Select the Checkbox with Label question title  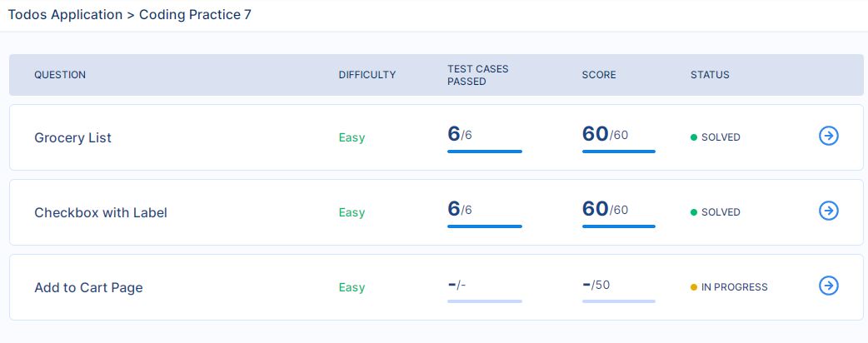[x=101, y=212]
